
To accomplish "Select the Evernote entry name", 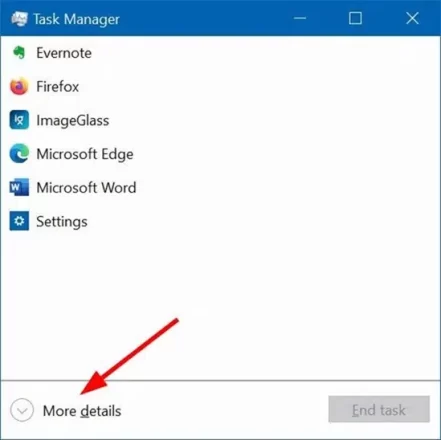I will click(64, 53).
